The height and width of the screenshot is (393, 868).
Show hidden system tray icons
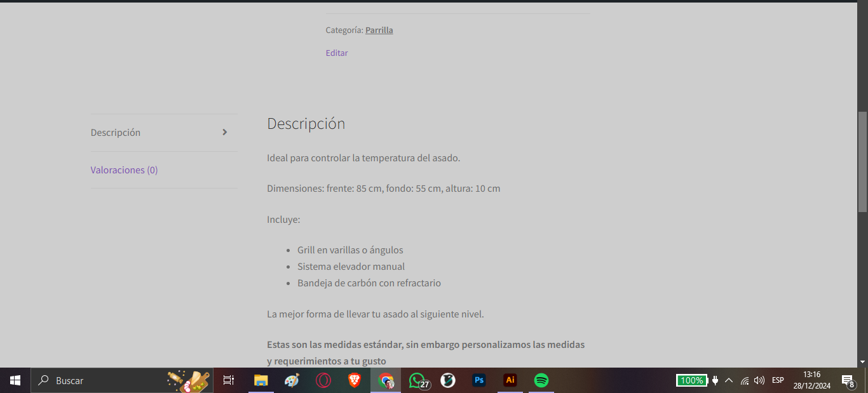tap(729, 380)
